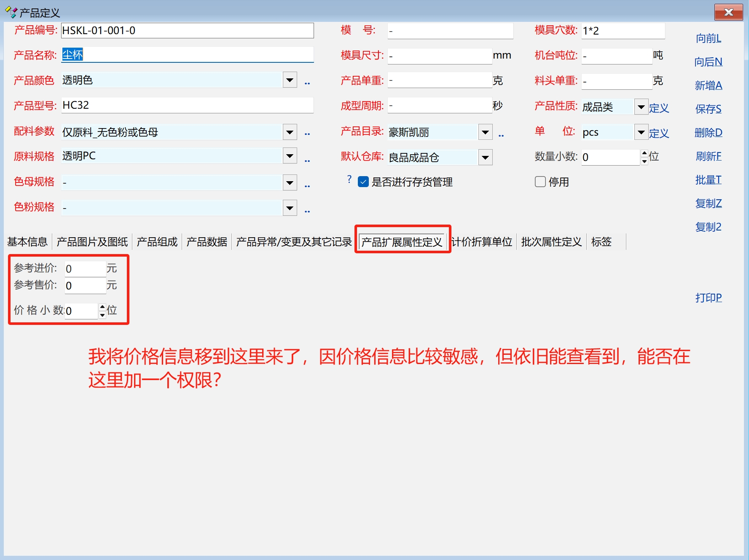Decrease the 价格小数 stepper value
Screen dimensions: 749x560
tap(102, 315)
